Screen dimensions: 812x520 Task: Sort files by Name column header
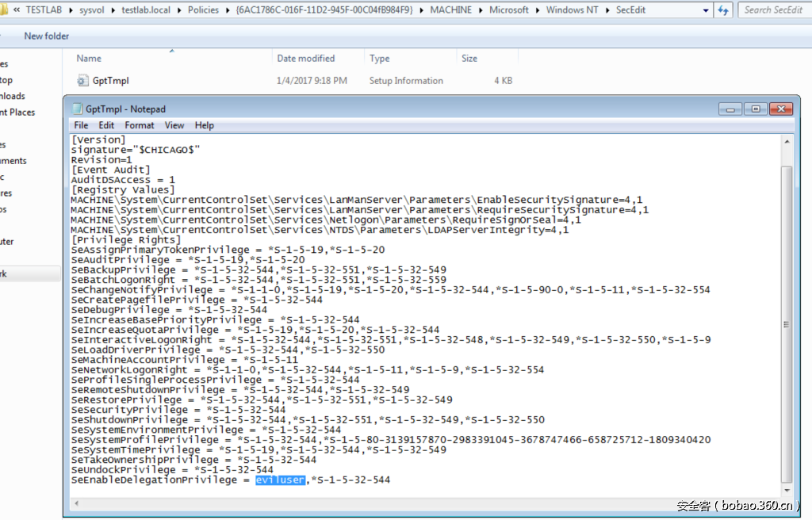[x=89, y=59]
